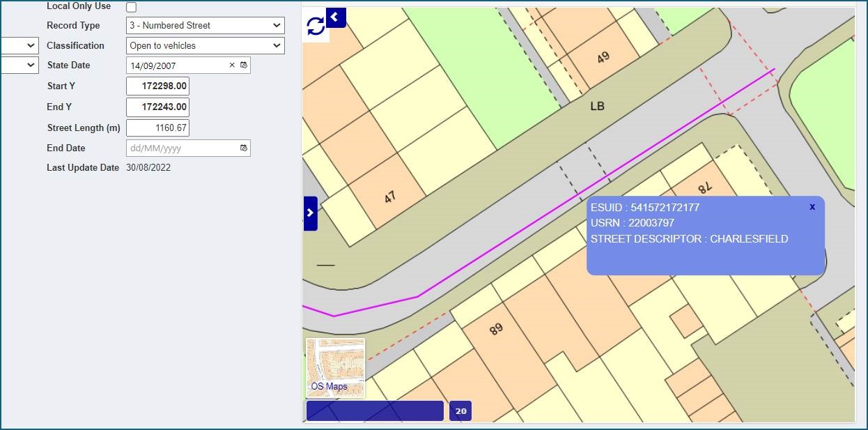Click the LB label on map
868x430 pixels.
click(597, 107)
